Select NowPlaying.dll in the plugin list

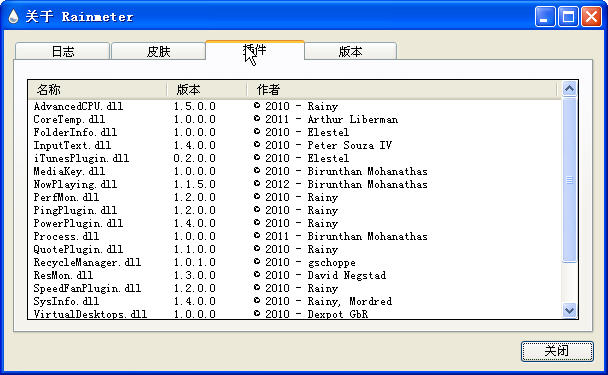tap(75, 184)
